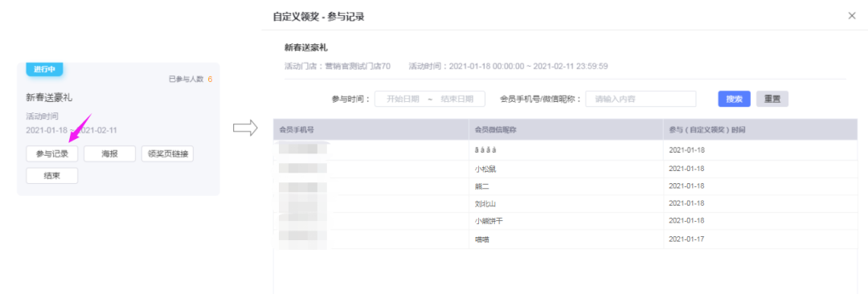Screen dimensions: 868x294
Task: Select the nickname cell 小松鼠
Action: click(x=566, y=169)
